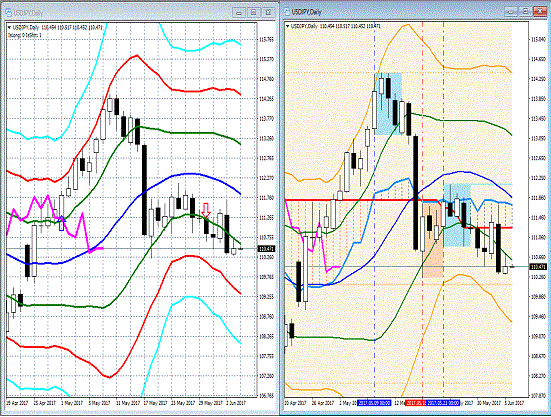Select the red 2017.05 date label on right chart
This screenshot has height=417, width=551.
pyautogui.click(x=415, y=403)
